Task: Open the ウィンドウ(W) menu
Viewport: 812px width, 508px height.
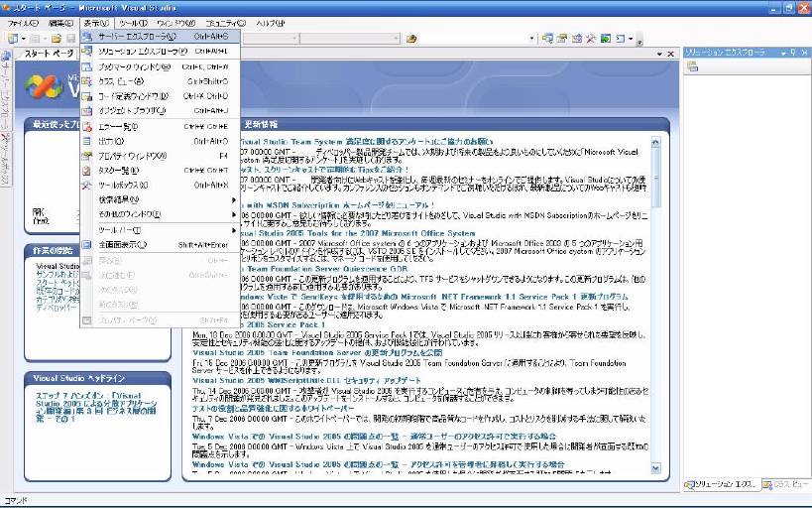Action: click(175, 24)
